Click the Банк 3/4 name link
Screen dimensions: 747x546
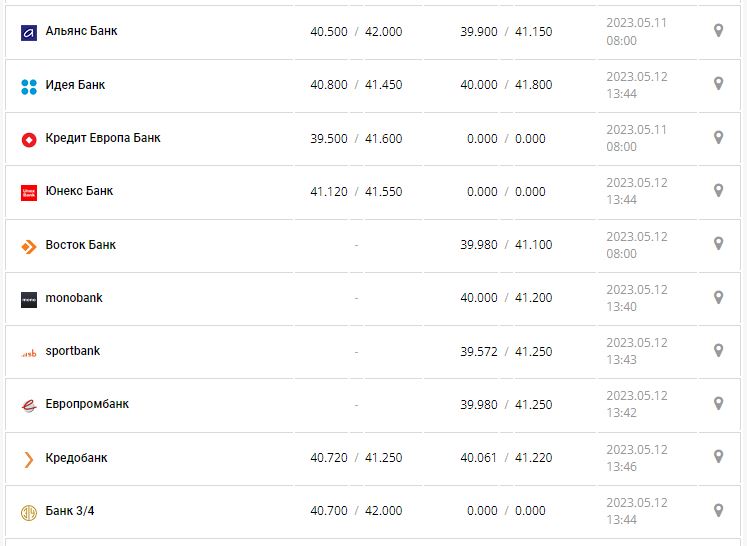(x=70, y=511)
